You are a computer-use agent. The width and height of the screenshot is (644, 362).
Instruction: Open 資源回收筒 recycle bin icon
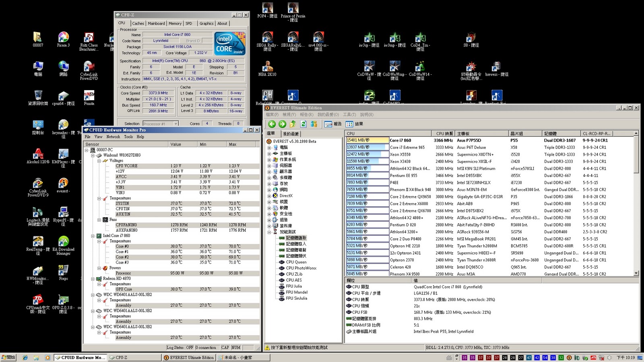pos(38,98)
